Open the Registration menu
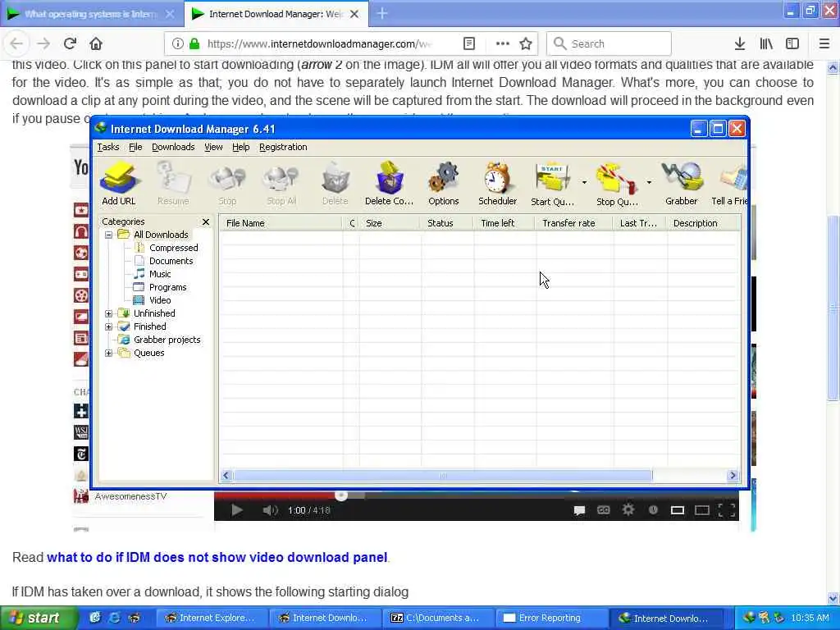Screen dimensions: 840x630 283,147
